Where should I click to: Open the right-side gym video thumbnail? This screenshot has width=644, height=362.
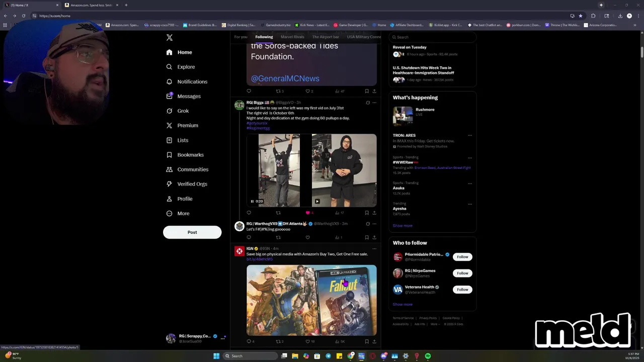(344, 170)
